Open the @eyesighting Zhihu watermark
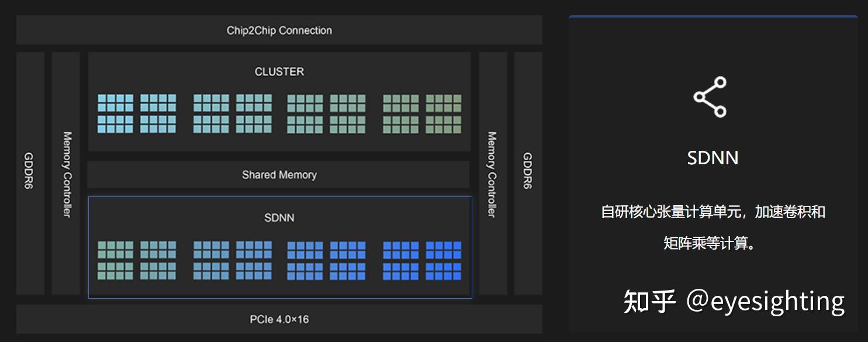The width and height of the screenshot is (868, 342). tap(765, 301)
